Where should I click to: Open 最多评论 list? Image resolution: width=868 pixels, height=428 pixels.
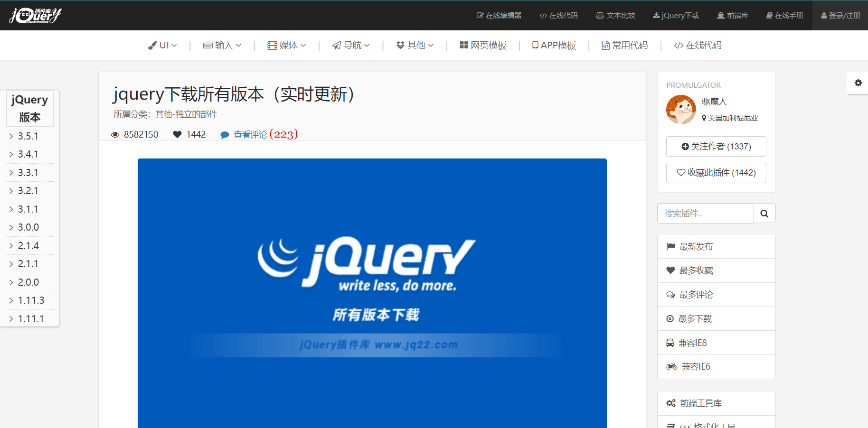[x=717, y=295]
